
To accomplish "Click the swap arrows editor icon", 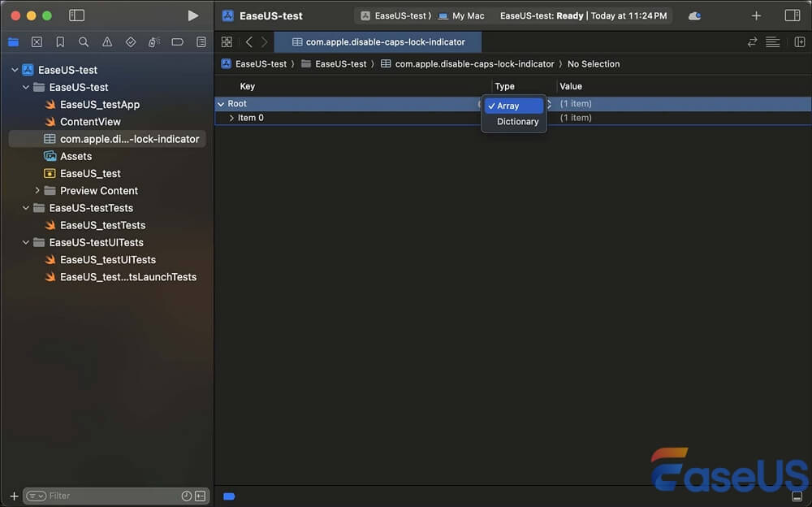I will coord(753,42).
